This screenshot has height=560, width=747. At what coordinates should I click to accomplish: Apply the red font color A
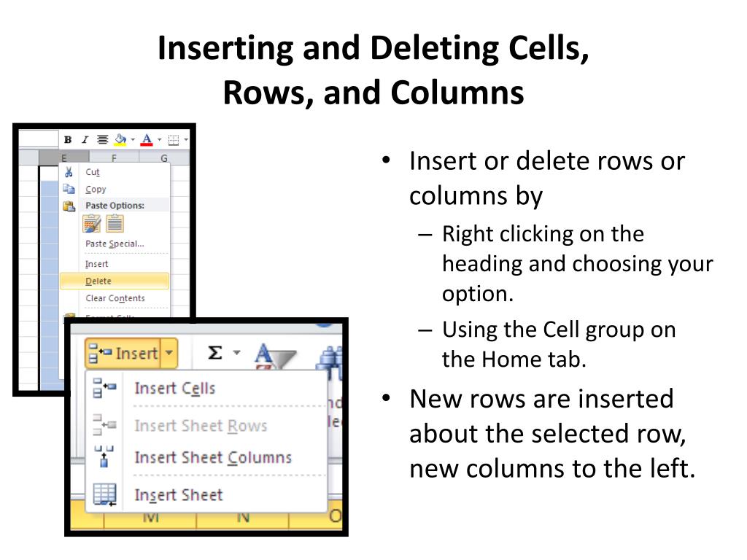147,139
